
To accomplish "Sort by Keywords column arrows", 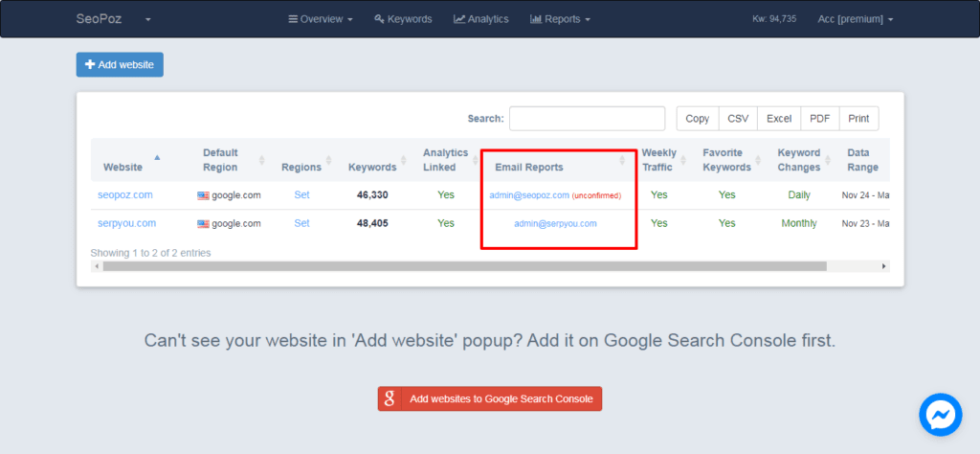I will point(403,160).
